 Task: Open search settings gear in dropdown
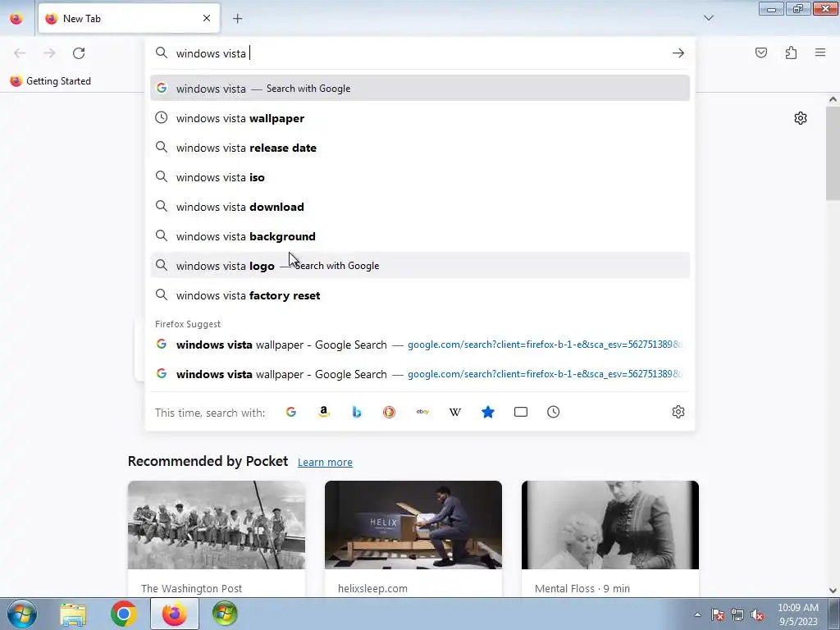point(678,412)
